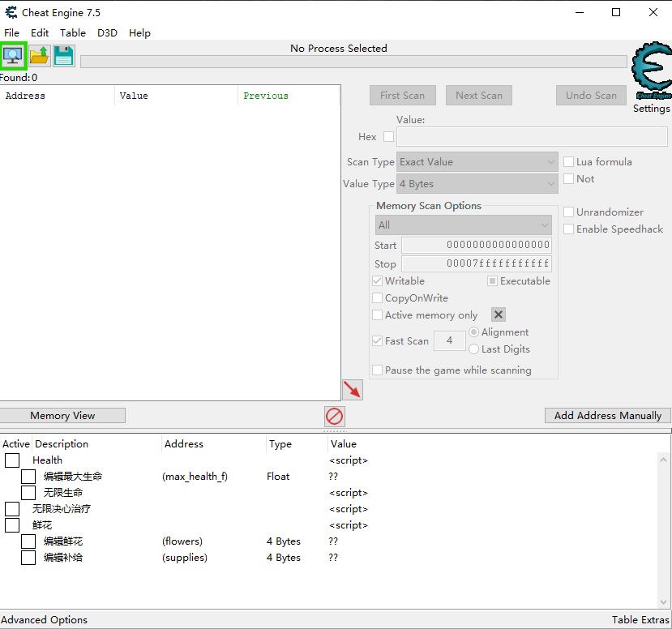672x629 pixels.
Task: Toggle the Not checkbox
Action: pyautogui.click(x=568, y=178)
